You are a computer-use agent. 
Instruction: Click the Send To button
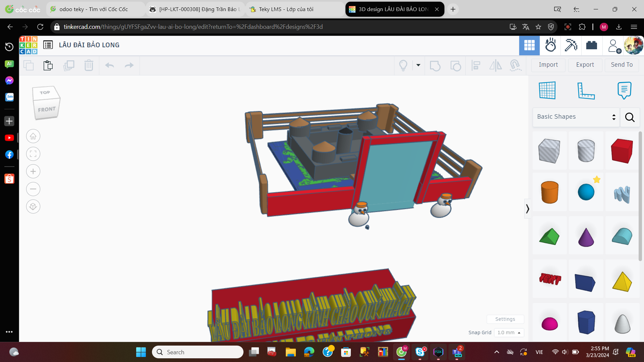[622, 65]
